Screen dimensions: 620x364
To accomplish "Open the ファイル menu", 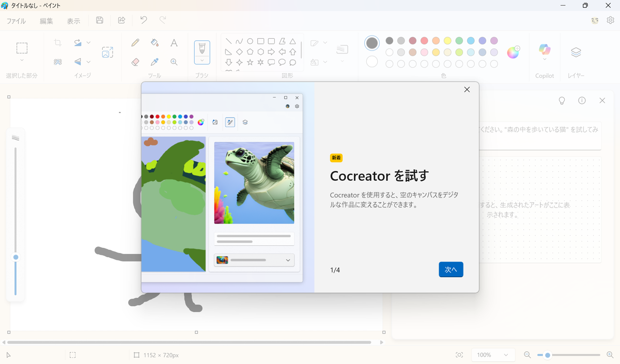I will [x=17, y=21].
